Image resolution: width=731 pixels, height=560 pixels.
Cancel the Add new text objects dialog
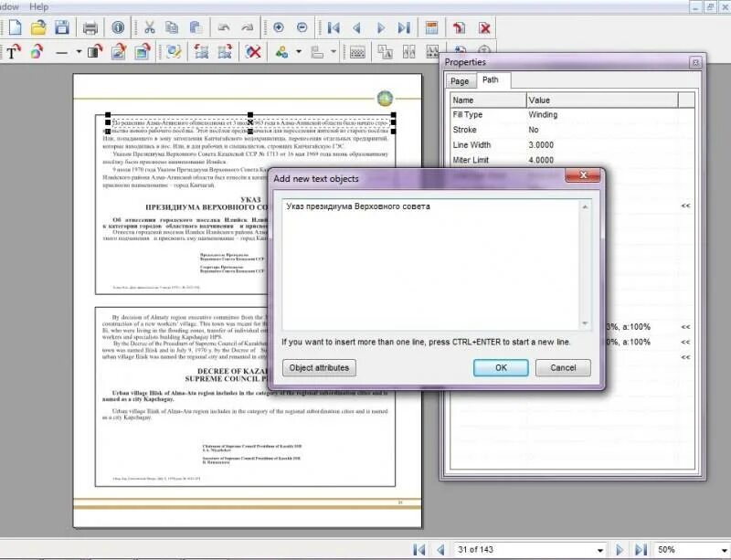pyautogui.click(x=563, y=368)
